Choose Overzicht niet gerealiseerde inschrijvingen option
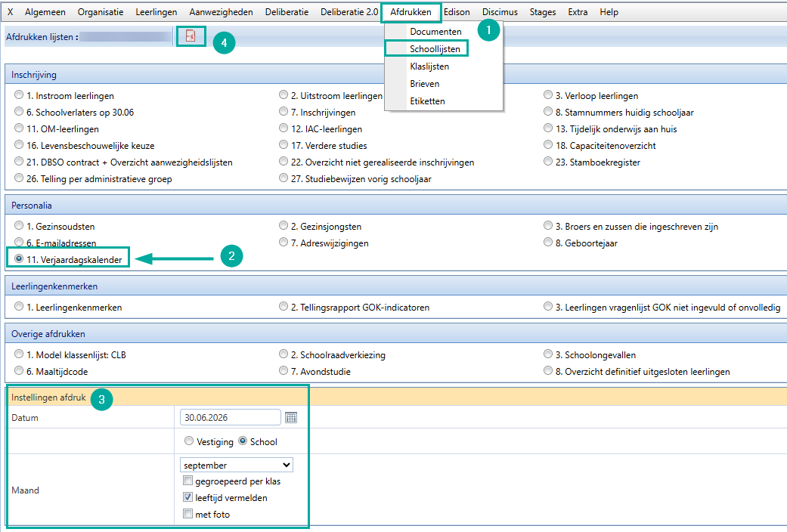The width and height of the screenshot is (787, 532). (284, 161)
